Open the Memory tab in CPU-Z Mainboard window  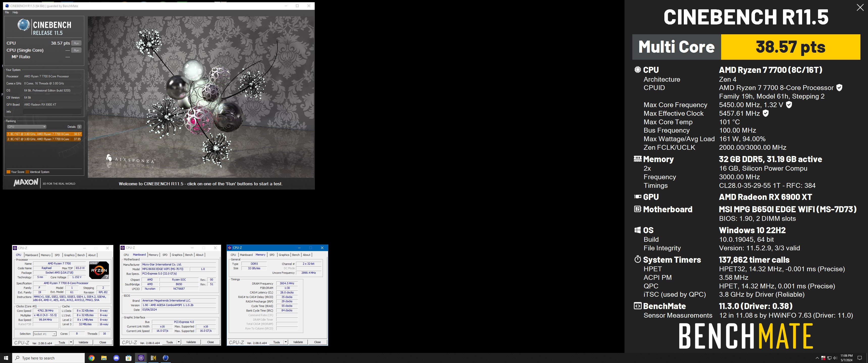tap(153, 255)
